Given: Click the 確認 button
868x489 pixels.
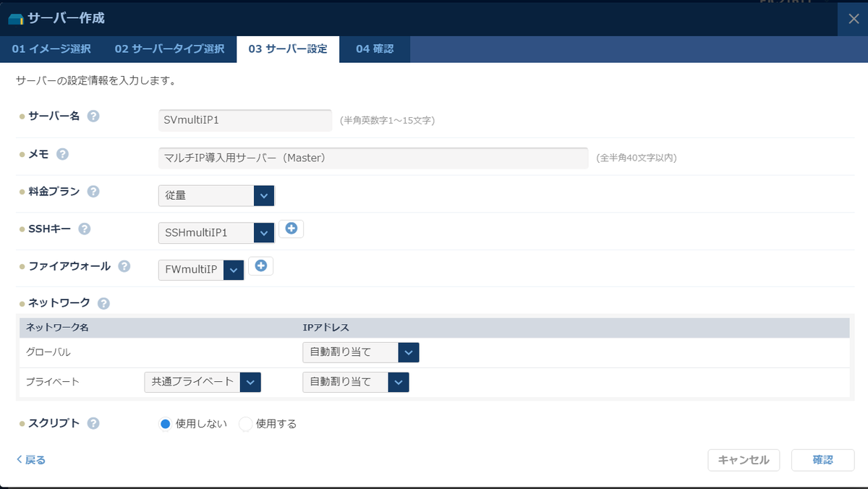Looking at the screenshot, I should (x=823, y=460).
